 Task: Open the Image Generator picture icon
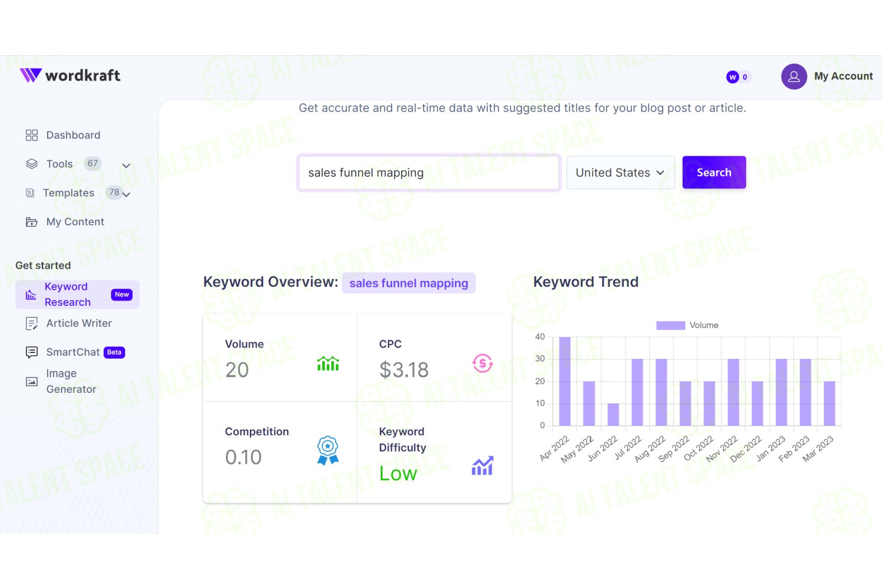pos(32,382)
